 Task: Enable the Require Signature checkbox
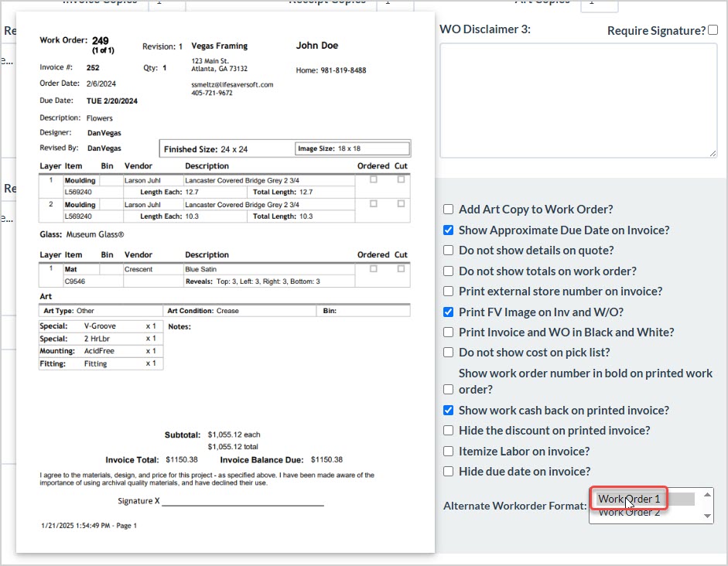coord(713,29)
